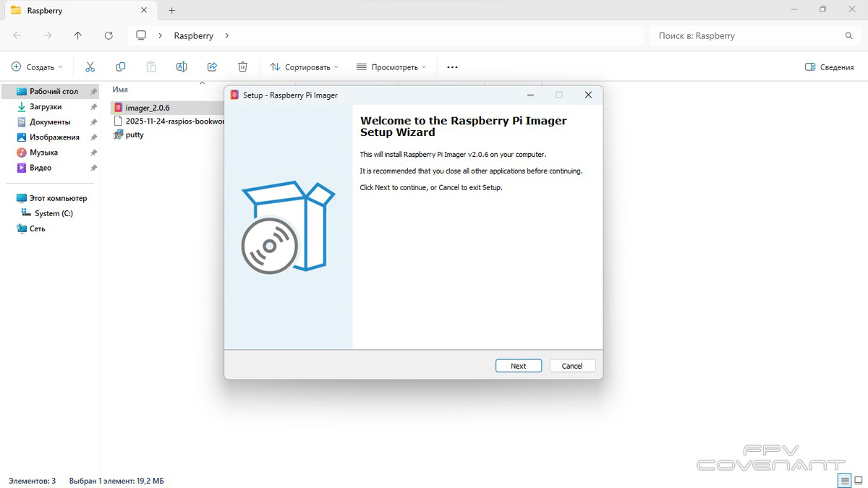Select the 2025-11-24-raspios-bookworm file
This screenshot has width=868, height=488.
[x=168, y=121]
